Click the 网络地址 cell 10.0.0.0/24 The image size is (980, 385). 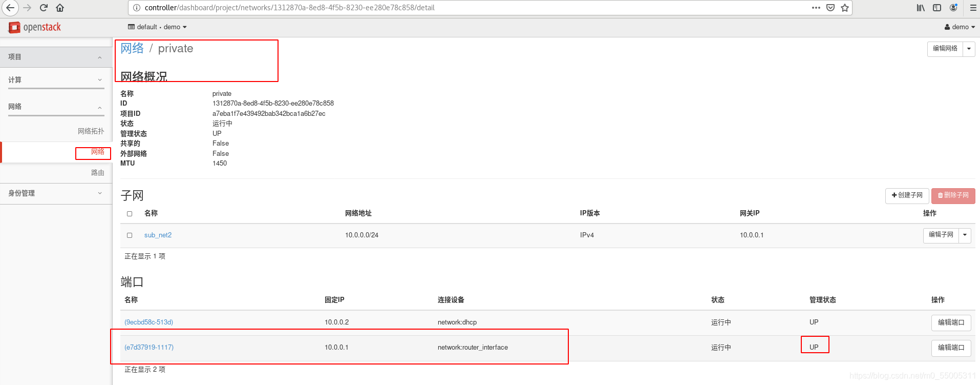click(x=361, y=235)
